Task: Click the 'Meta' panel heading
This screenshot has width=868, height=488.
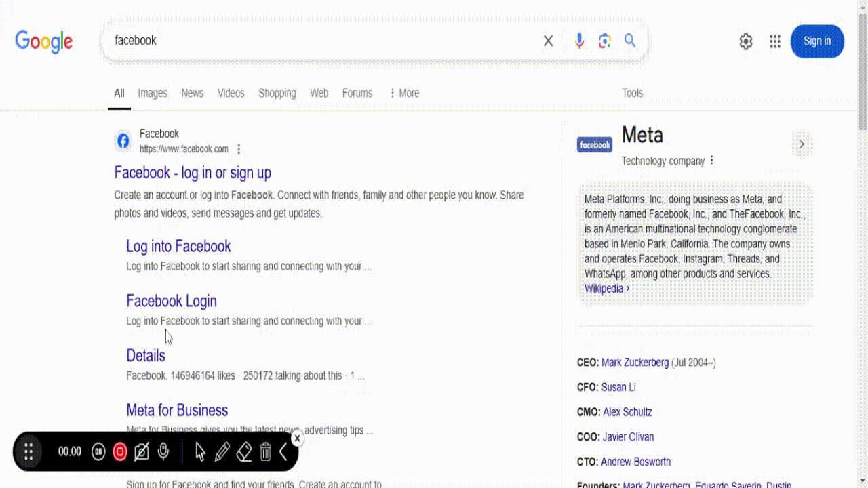Action: coord(642,135)
